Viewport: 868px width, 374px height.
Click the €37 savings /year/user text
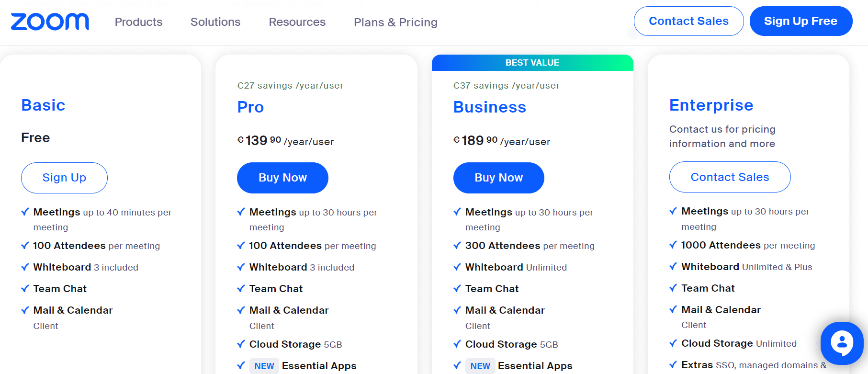pyautogui.click(x=506, y=85)
